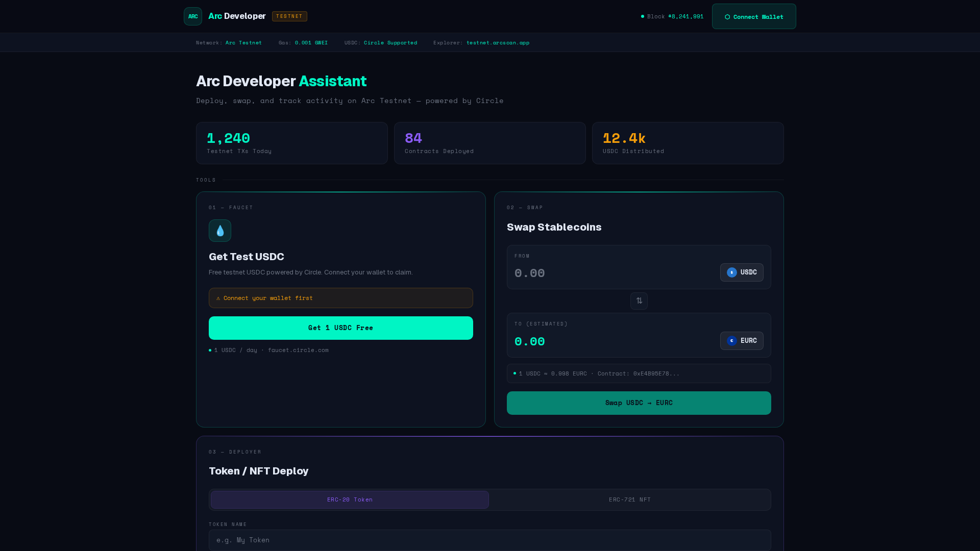This screenshot has height=551, width=980.
Task: Click the Circle Supported USDC status
Action: [390, 43]
